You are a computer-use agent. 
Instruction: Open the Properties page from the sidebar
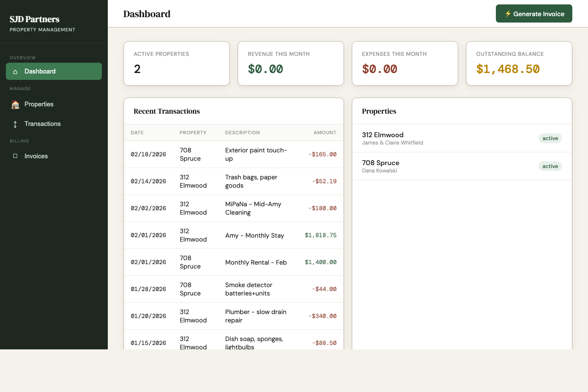[x=39, y=104]
